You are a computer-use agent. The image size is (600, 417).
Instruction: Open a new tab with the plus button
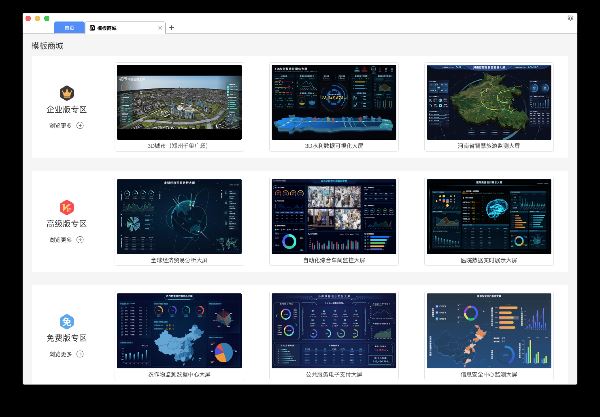pyautogui.click(x=171, y=28)
